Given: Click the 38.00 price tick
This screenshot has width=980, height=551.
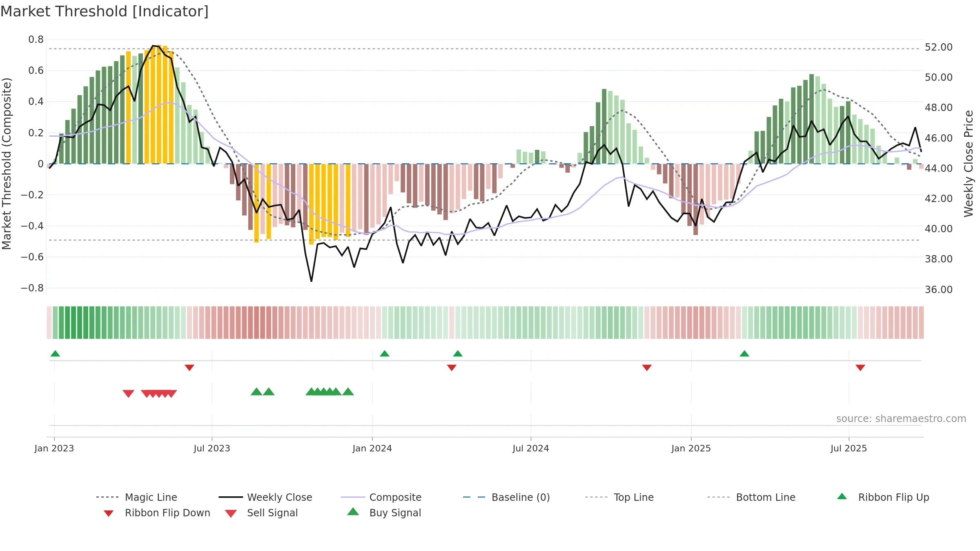Looking at the screenshot, I should click(939, 259).
